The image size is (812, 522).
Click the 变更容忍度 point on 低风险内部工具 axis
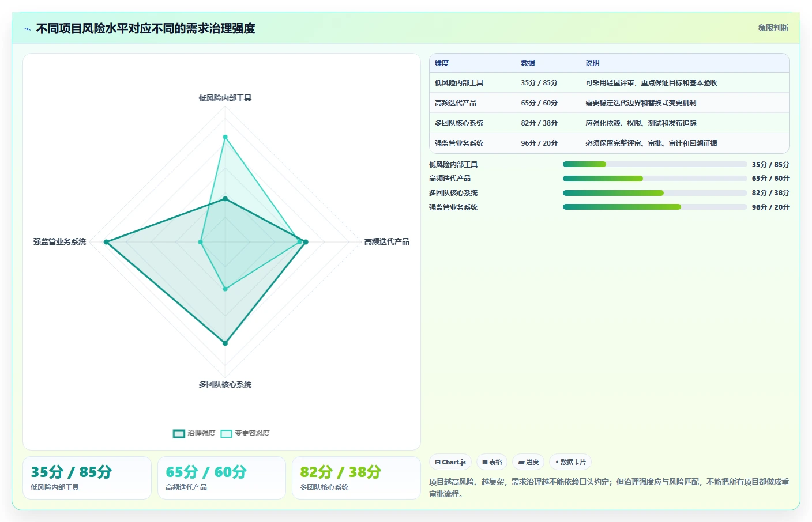click(225, 137)
